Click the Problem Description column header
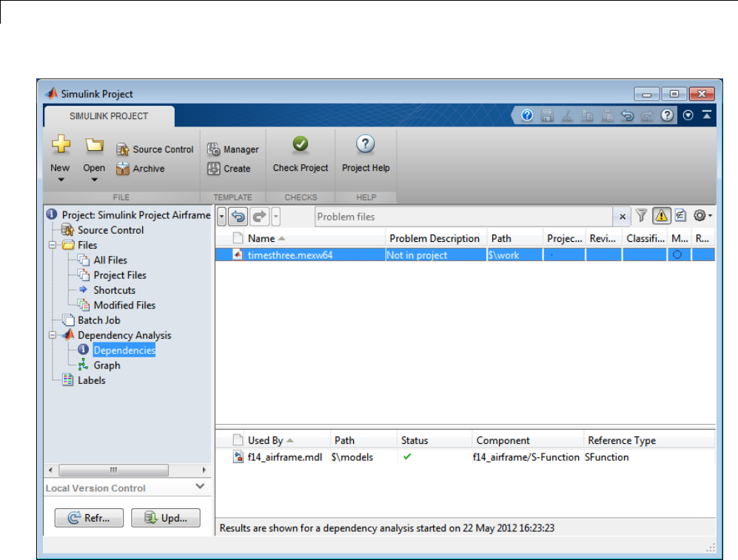The image size is (738, 560). [435, 238]
